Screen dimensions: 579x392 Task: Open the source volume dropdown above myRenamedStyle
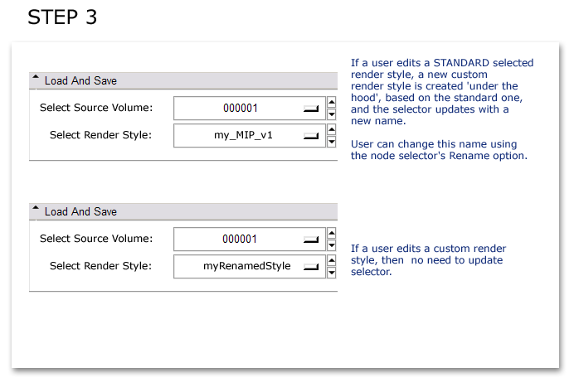pos(249,240)
